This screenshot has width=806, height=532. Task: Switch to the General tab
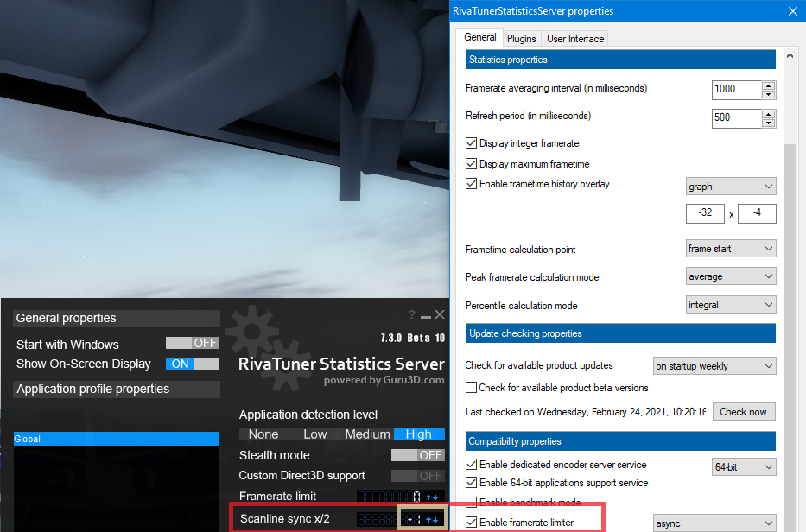tap(479, 37)
